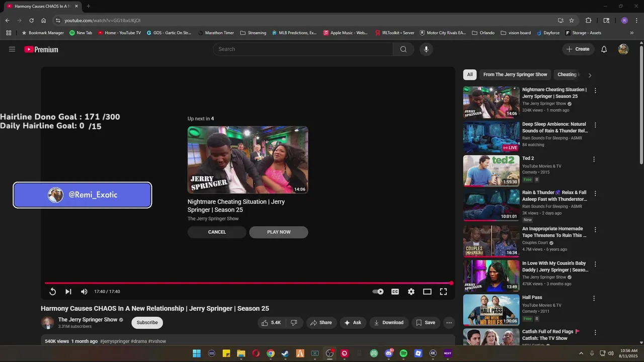Select From The Jerry Springer Show chip
The height and width of the screenshot is (362, 644).
[515, 74]
